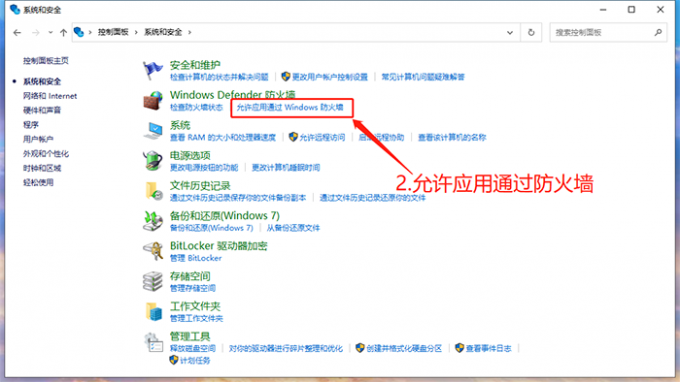680x382 pixels.
Task: Click the control panel icon in address bar
Action: (78, 32)
